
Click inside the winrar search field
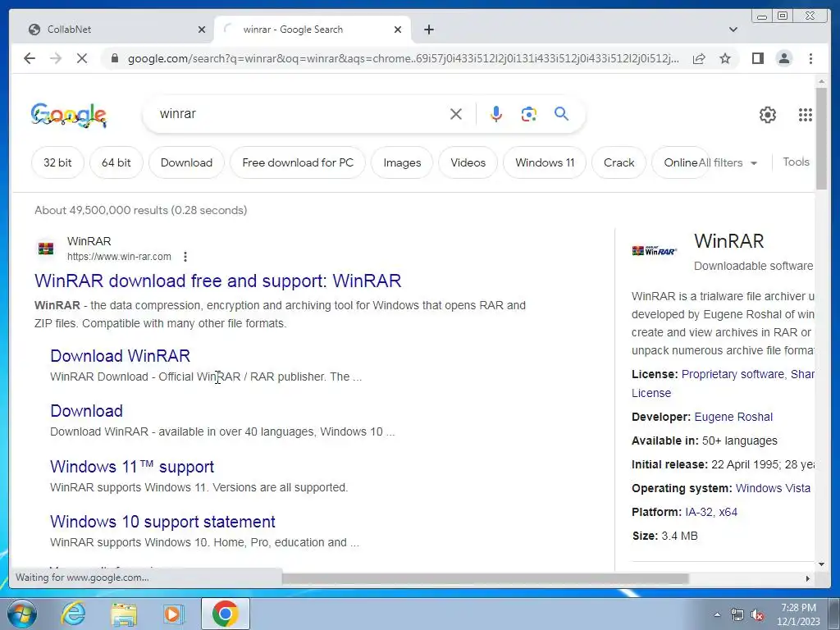point(300,113)
